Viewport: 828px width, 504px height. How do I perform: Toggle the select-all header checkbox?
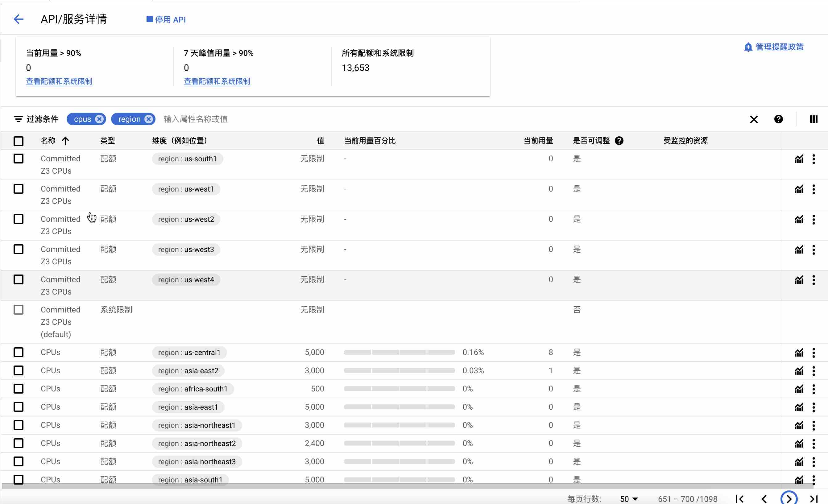(19, 141)
